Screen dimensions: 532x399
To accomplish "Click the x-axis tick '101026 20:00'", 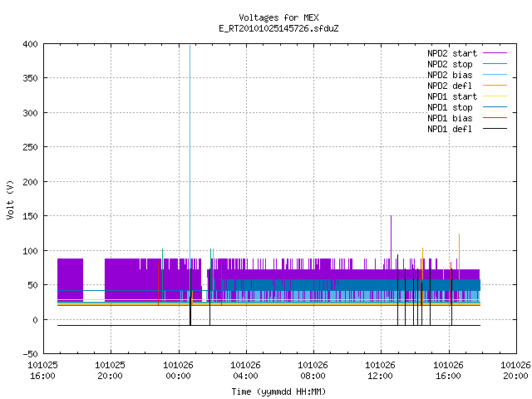I will (x=515, y=371).
